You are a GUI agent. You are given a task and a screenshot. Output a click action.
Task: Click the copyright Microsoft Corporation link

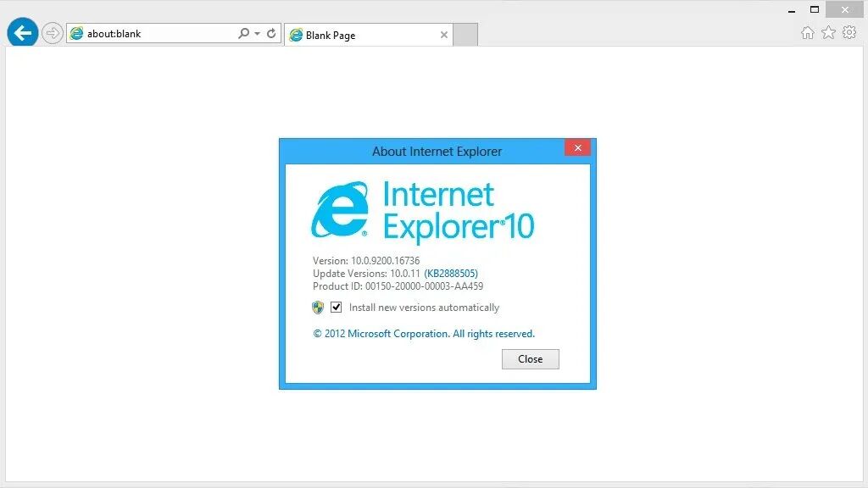424,334
